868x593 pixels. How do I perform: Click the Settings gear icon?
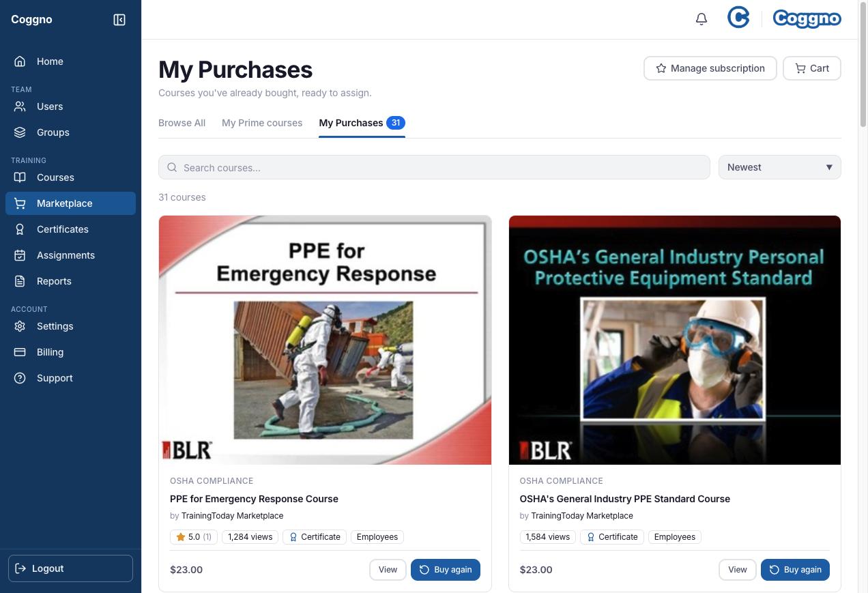(20, 326)
